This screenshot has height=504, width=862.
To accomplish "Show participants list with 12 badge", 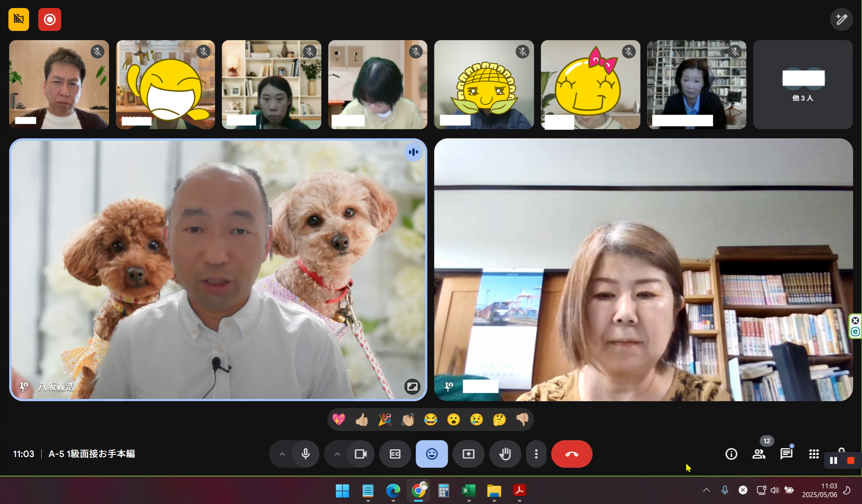I will tap(759, 454).
